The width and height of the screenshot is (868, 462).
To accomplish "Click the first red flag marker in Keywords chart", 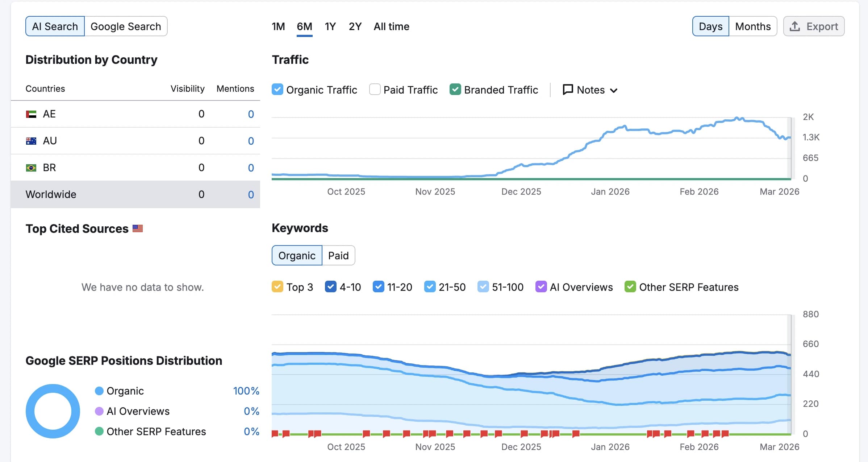I will click(275, 433).
